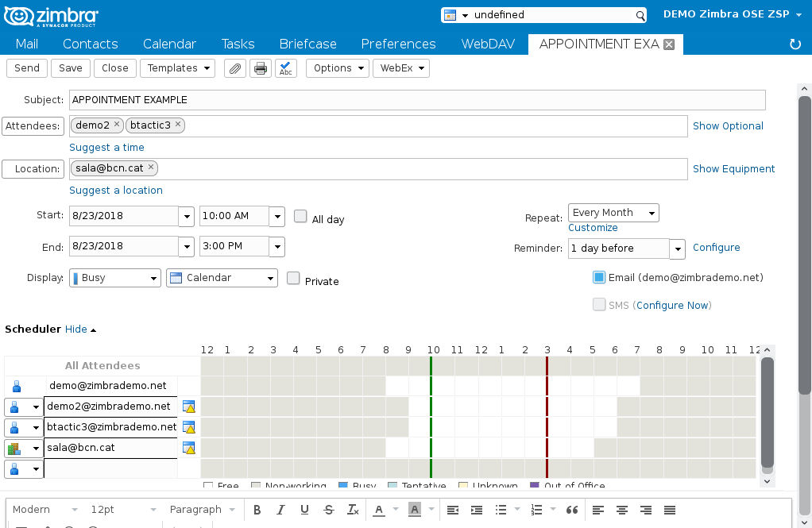Viewport: 812px width, 528px height.
Task: Click the search magnifier icon
Action: (x=640, y=16)
